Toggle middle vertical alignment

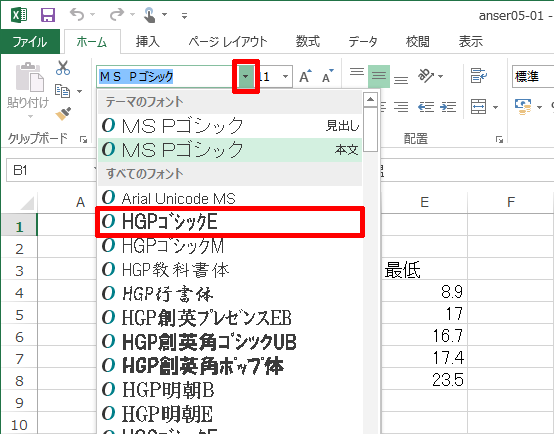coord(379,76)
